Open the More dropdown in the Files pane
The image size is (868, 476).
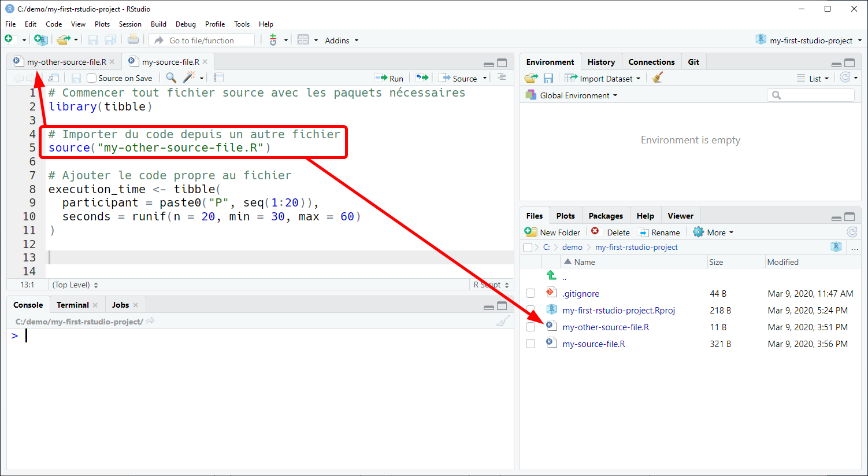point(713,232)
